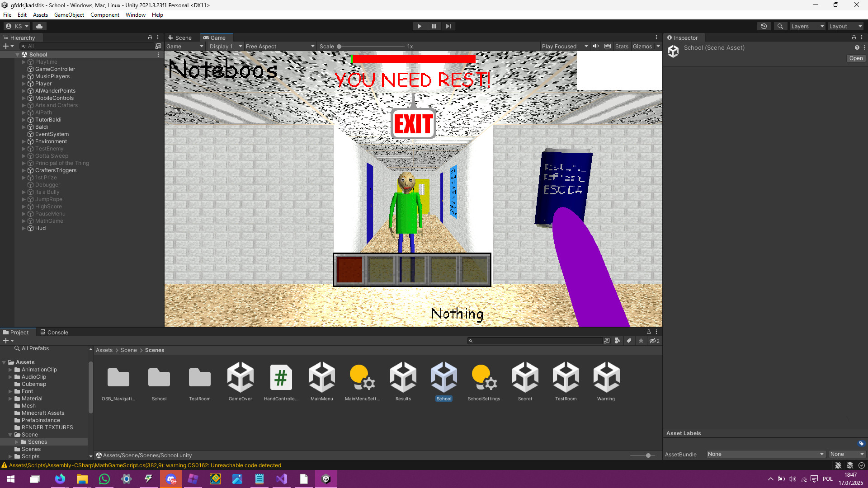The height and width of the screenshot is (488, 868).
Task: Click the favorites star filter in Project panel
Action: click(641, 341)
